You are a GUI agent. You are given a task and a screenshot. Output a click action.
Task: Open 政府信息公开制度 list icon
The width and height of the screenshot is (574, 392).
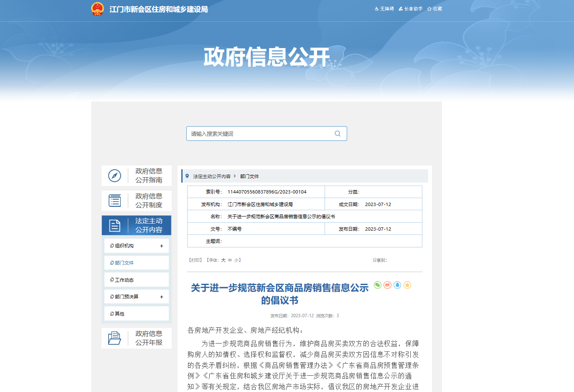coord(114,201)
